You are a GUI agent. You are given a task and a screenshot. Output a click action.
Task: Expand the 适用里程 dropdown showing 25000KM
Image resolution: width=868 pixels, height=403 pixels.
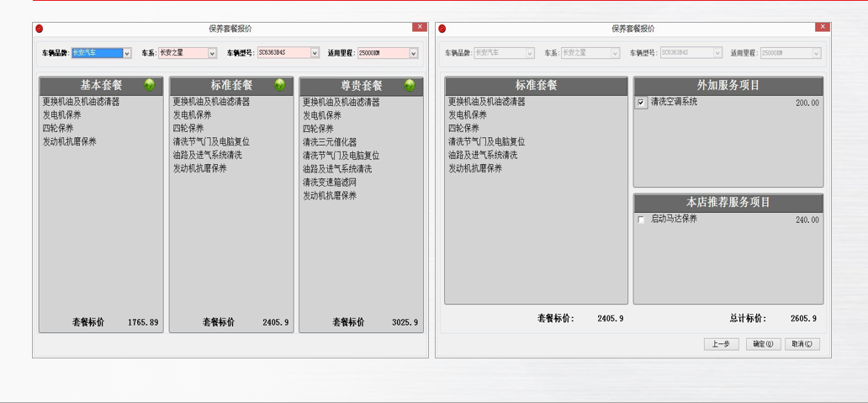click(x=413, y=53)
